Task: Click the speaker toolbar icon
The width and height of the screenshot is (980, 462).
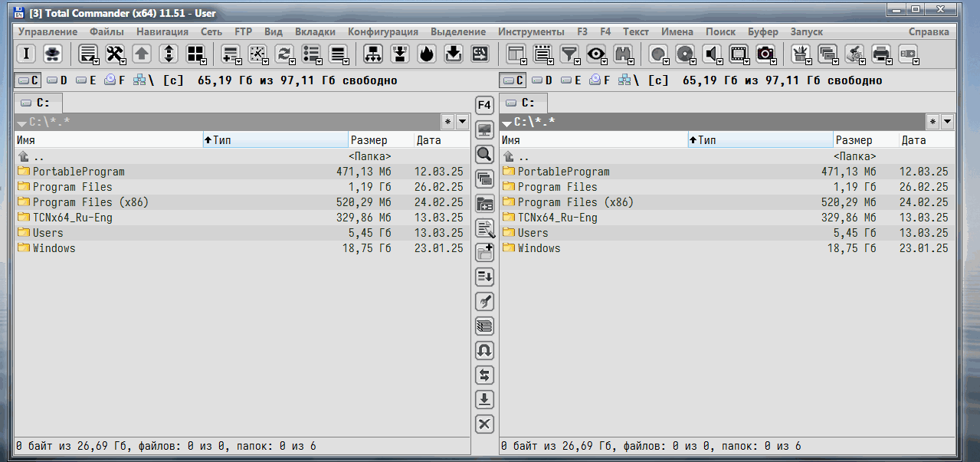Action: [x=712, y=54]
